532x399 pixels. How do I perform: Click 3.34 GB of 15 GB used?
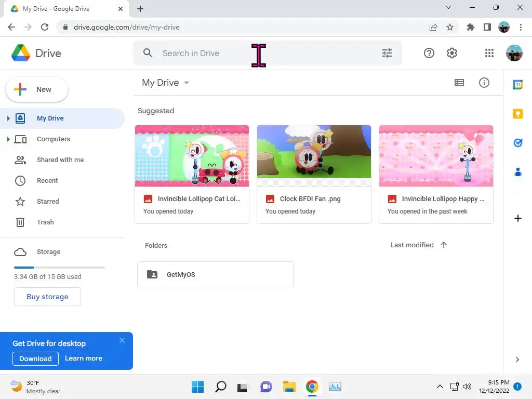[47, 276]
